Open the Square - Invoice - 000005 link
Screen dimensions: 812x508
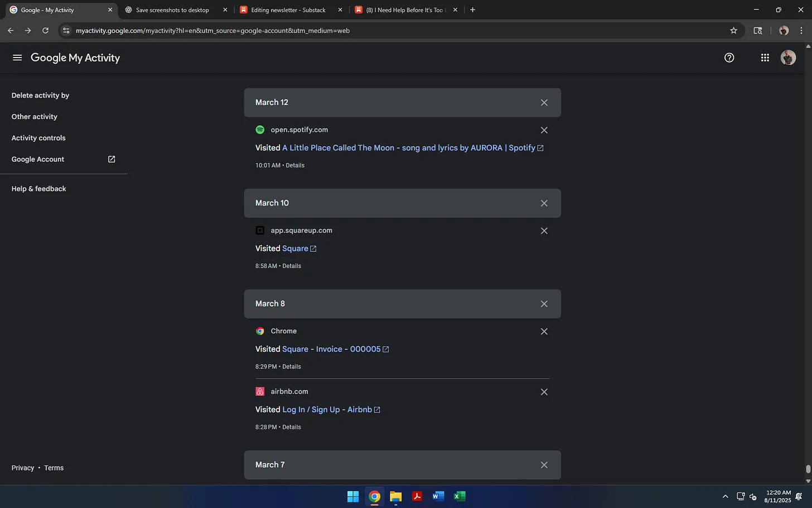tap(335, 349)
